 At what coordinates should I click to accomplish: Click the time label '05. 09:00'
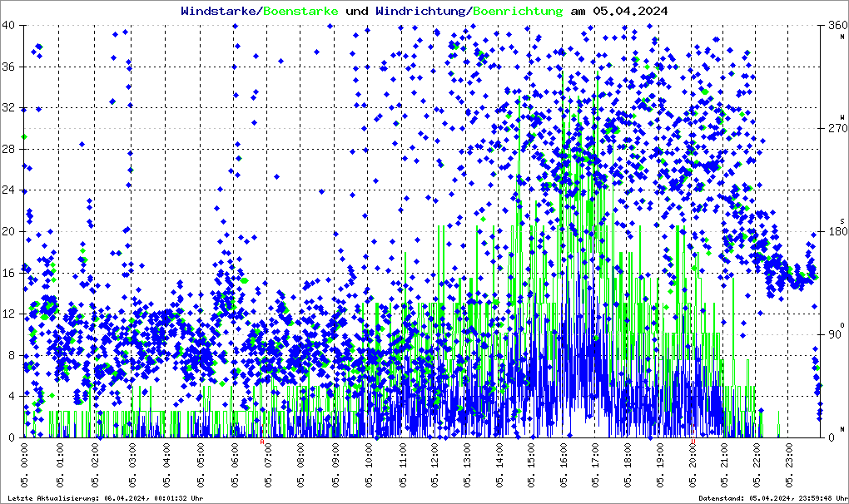335,466
